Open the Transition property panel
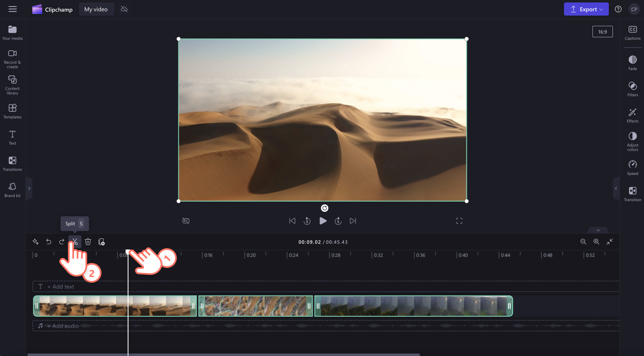644x356 pixels. click(633, 194)
